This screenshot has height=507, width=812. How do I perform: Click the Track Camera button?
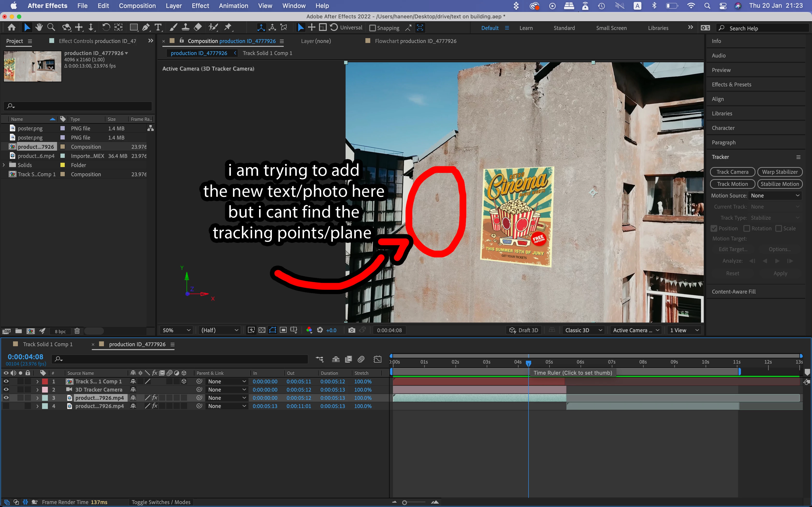click(x=732, y=172)
